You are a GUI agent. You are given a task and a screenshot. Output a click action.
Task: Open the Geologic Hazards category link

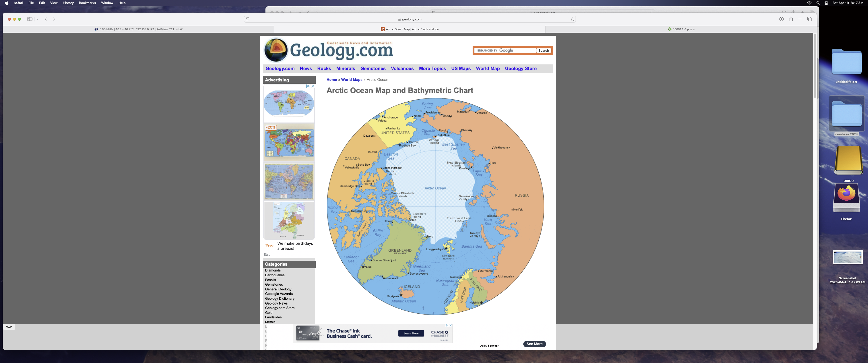279,294
